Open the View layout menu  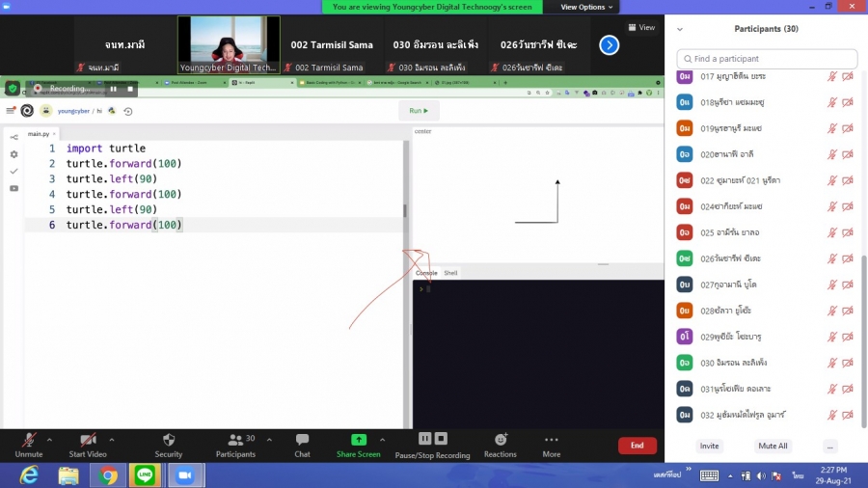(641, 28)
